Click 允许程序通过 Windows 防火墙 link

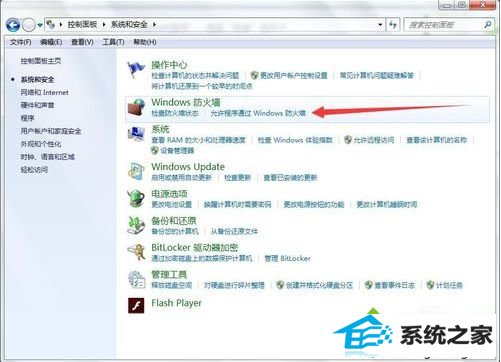tap(258, 113)
